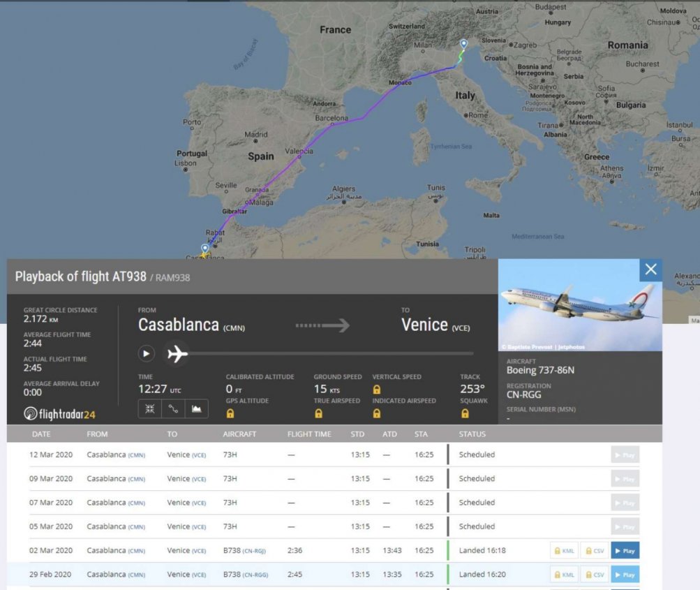Click the 'Landed 16:18' status text

(482, 551)
